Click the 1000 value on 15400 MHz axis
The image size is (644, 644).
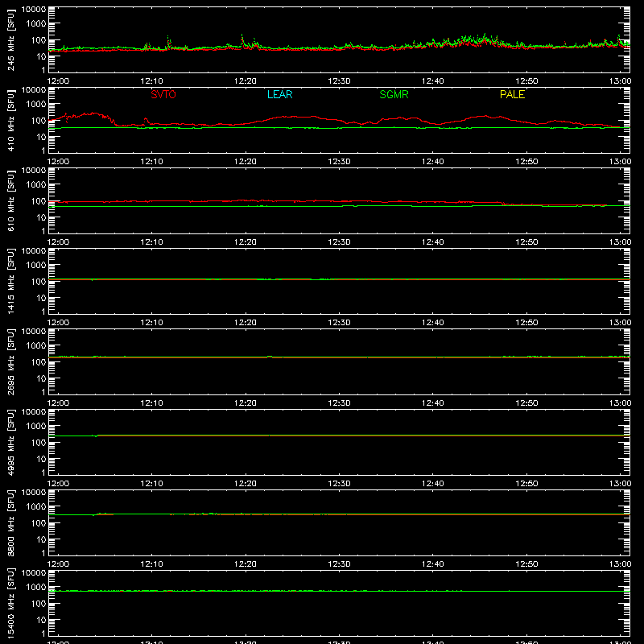click(36, 588)
